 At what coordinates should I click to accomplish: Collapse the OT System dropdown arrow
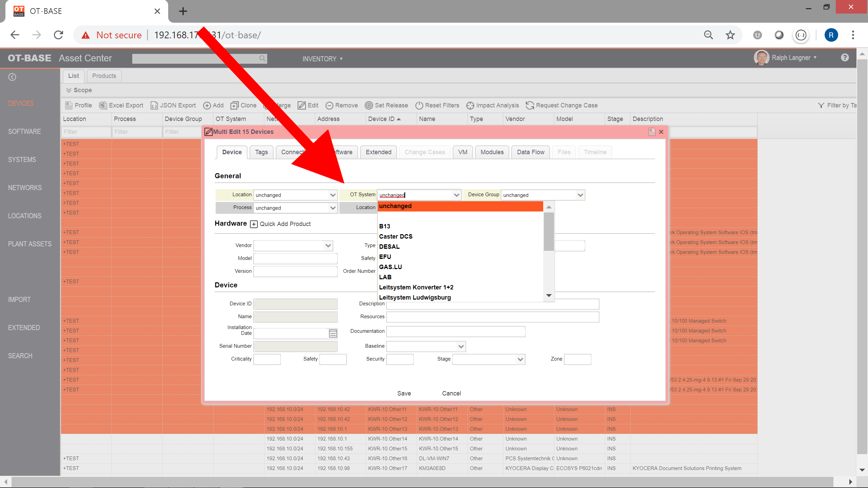pyautogui.click(x=456, y=195)
